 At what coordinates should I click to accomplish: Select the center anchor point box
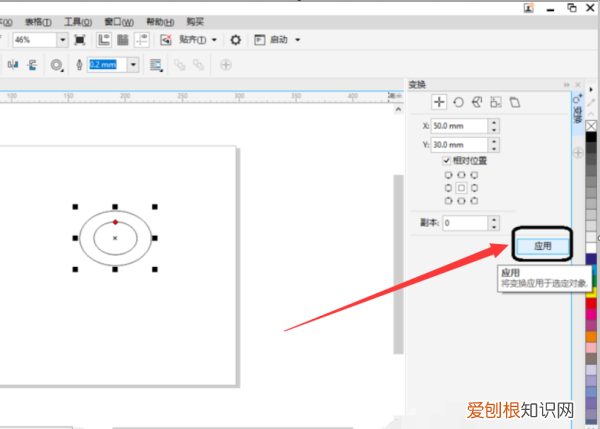461,187
